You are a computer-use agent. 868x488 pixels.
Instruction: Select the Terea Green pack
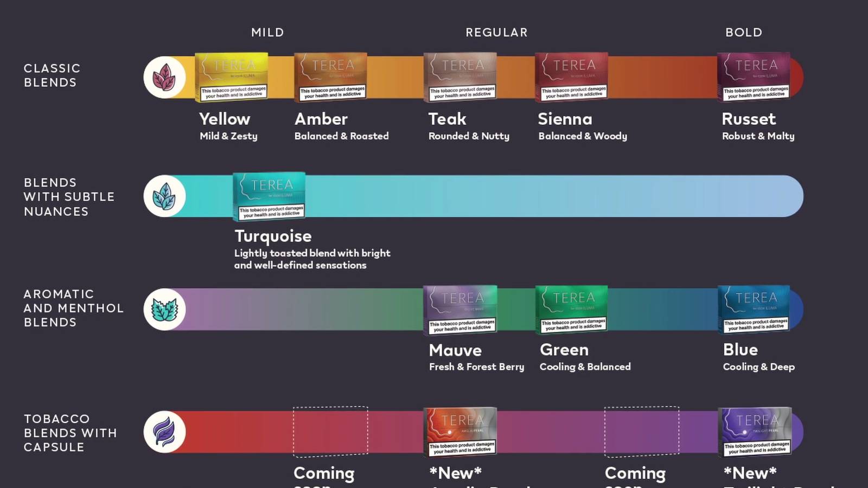(x=572, y=310)
